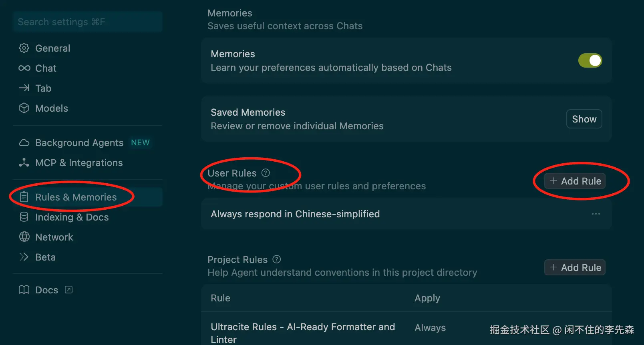644x345 pixels.
Task: Click the General gear icon
Action: pyautogui.click(x=24, y=48)
